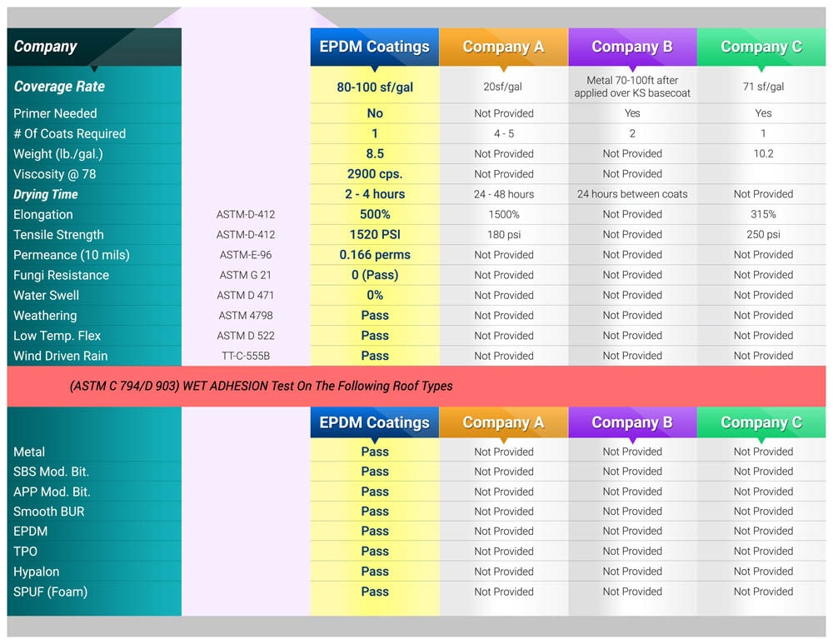The image size is (833, 644).
Task: Select the SBS Mod. Bit. label
Action: coord(51,472)
